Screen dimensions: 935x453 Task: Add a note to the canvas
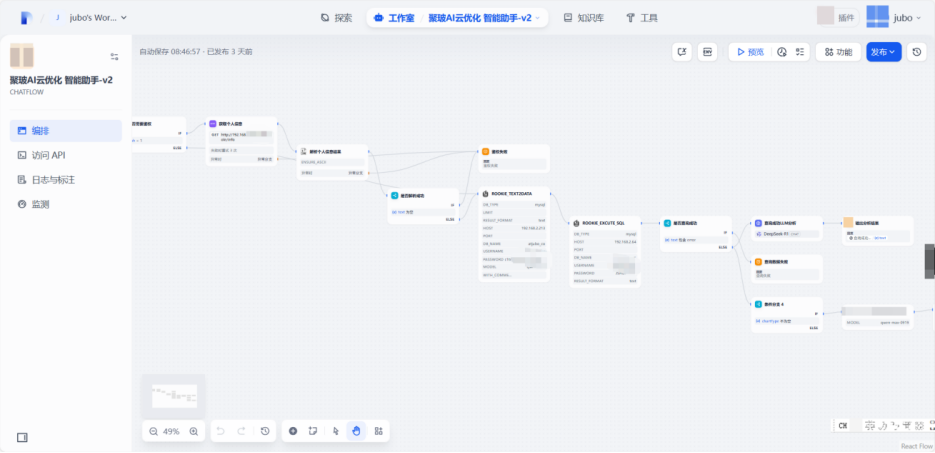313,431
